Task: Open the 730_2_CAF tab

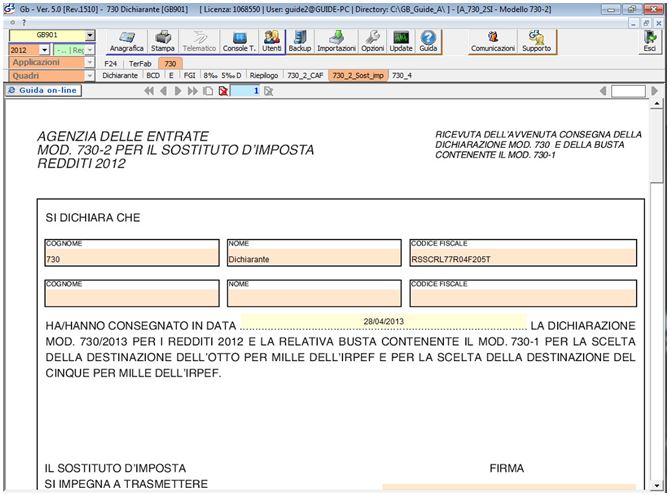Action: [x=305, y=76]
